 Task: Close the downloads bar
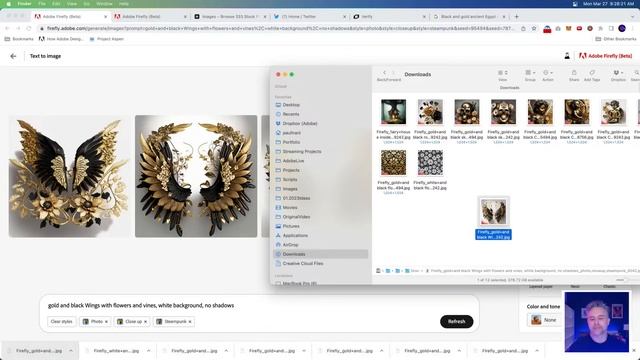pyautogui.click(x=634, y=351)
